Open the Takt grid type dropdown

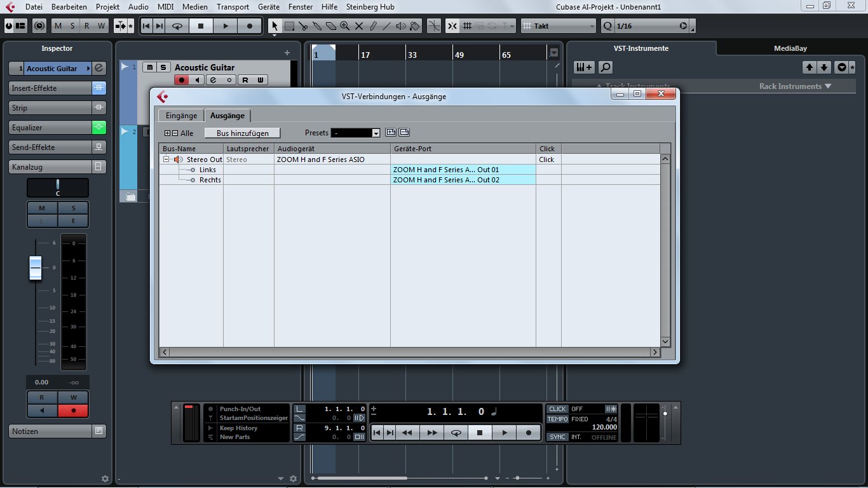(x=559, y=26)
